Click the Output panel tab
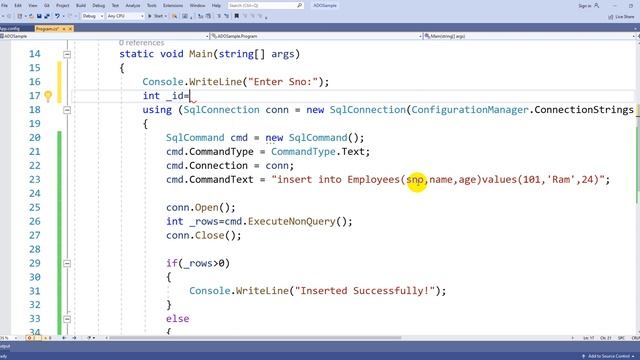640x360 pixels. tap(5, 346)
